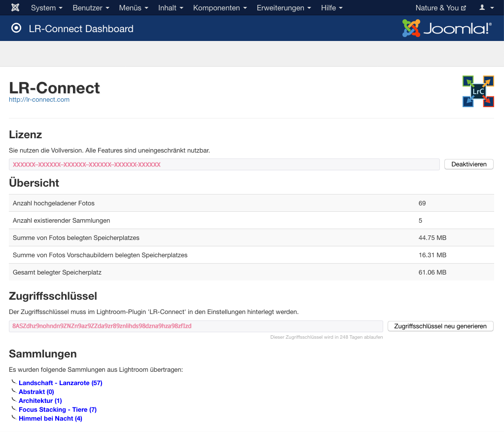Open the user account icon menu
Viewport: 504px width, 432px height.
click(x=486, y=8)
